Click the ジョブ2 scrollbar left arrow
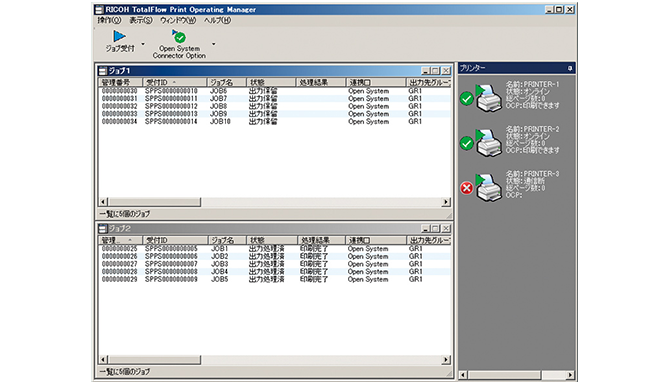This screenshot has width=668, height=384. click(104, 360)
